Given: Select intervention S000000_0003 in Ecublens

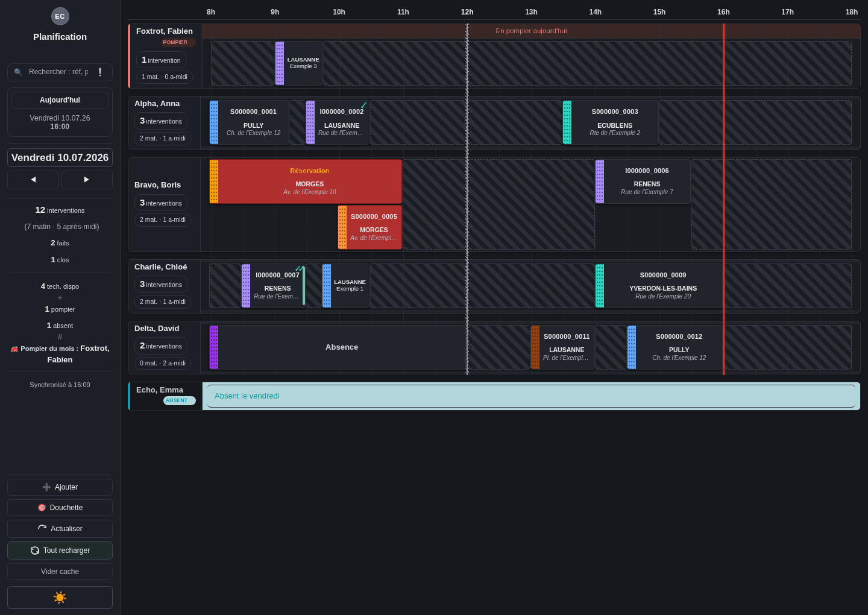Looking at the screenshot, I should [611, 122].
